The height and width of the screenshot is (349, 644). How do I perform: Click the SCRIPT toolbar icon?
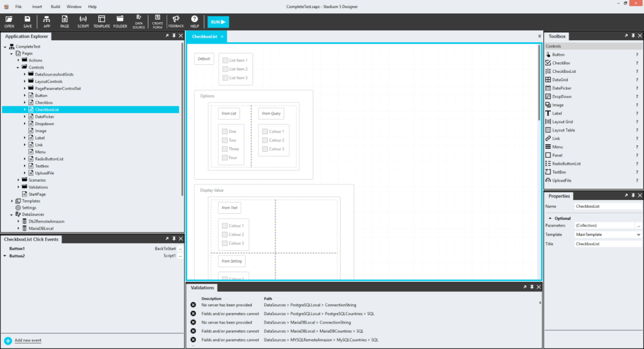point(83,22)
